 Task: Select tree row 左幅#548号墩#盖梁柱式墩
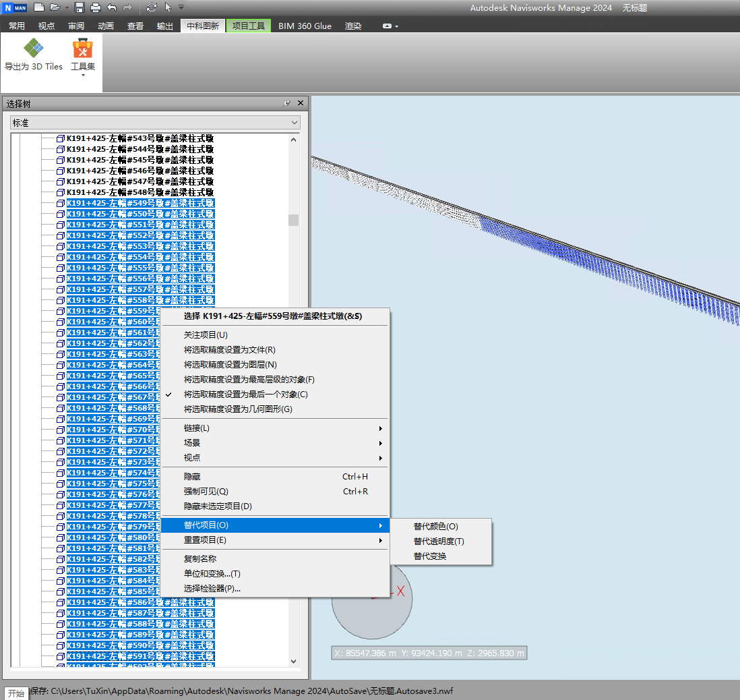click(x=140, y=192)
